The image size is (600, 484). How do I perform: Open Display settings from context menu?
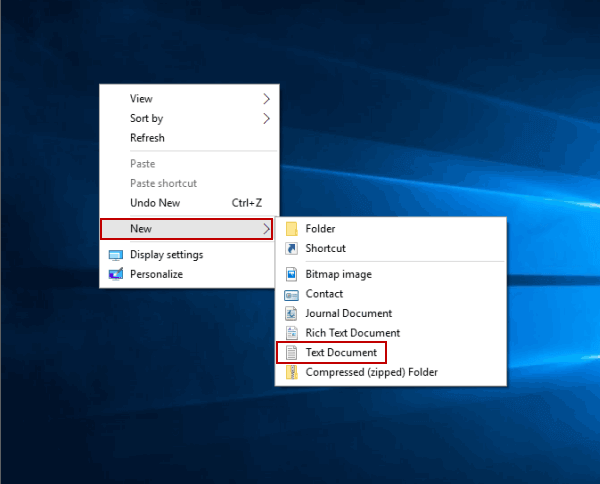(x=189, y=255)
